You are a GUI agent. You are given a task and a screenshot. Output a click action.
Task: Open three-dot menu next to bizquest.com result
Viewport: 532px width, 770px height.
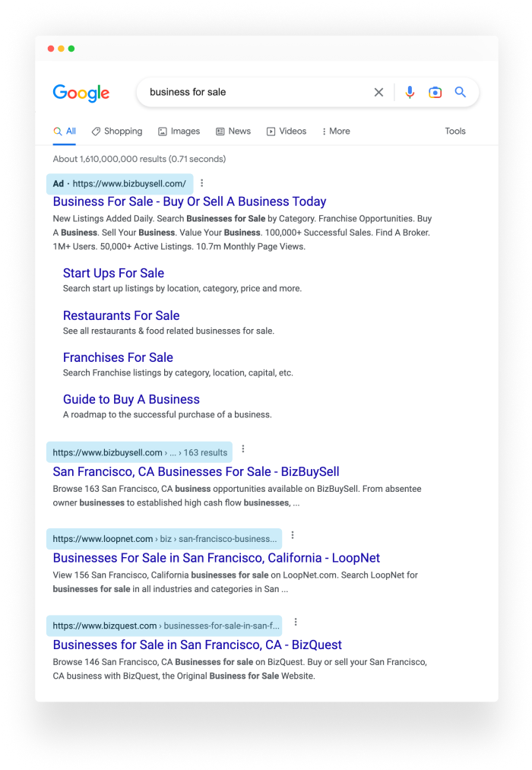296,622
